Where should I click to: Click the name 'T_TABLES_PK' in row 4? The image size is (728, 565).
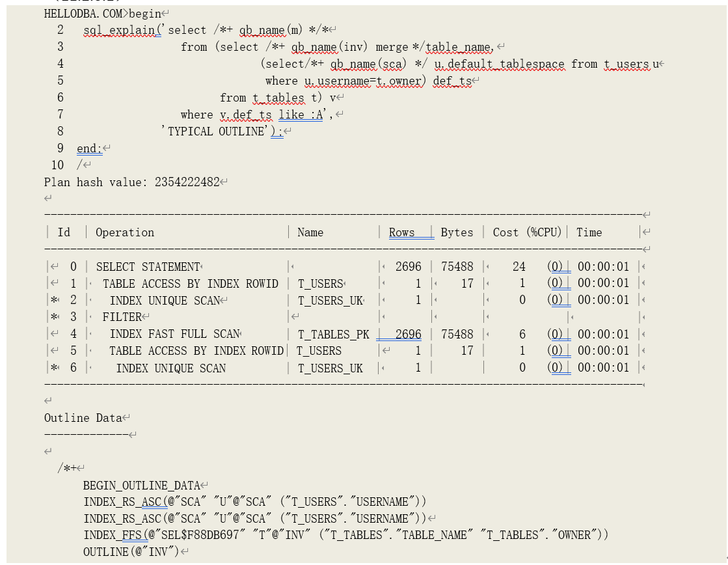coord(333,334)
